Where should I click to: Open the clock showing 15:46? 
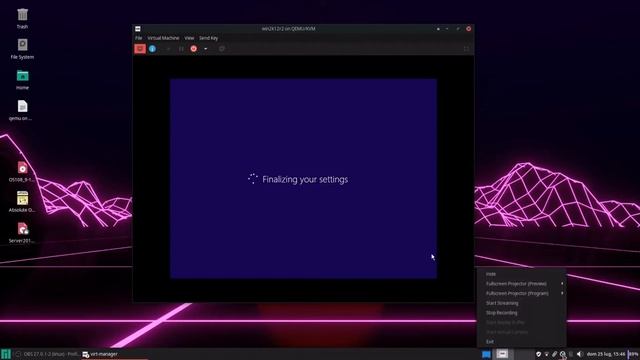click(x=606, y=354)
